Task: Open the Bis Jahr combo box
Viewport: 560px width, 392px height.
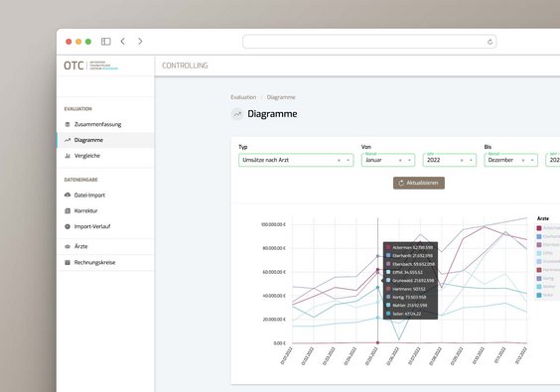Action: 553,160
